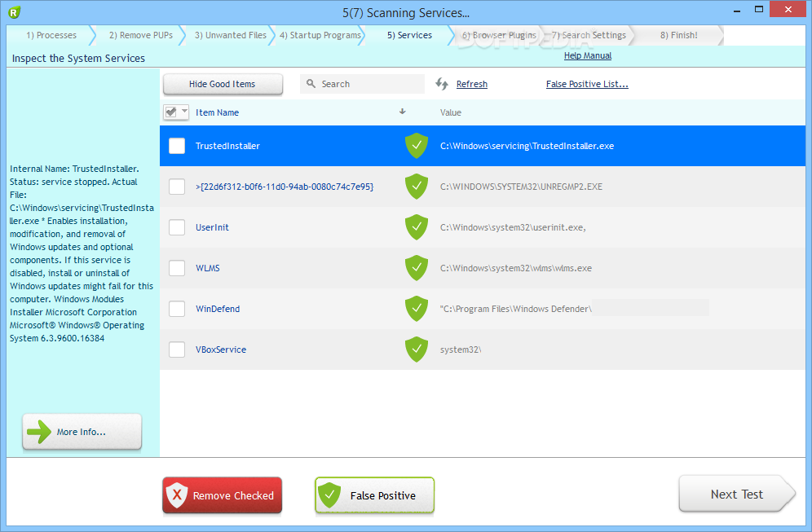This screenshot has width=812, height=532.
Task: Select the WLMS item name
Action: [207, 268]
